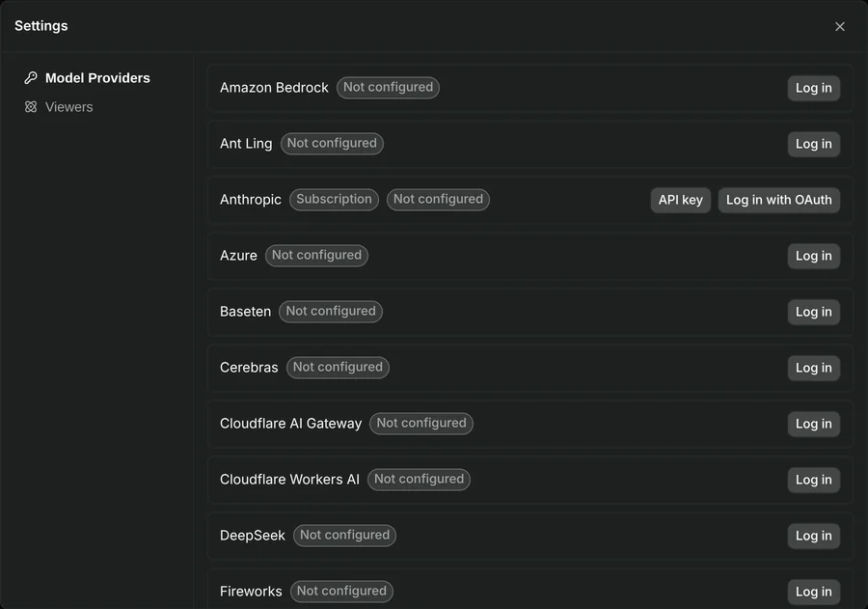
Task: Log in to Cloudflare AI Gateway
Action: click(813, 424)
